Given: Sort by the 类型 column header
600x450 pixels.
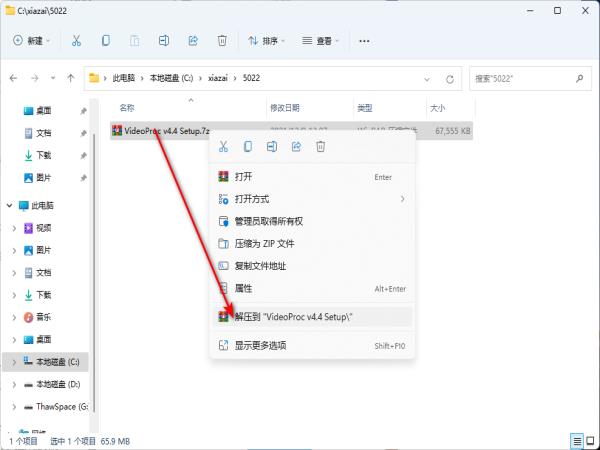Looking at the screenshot, I should pos(365,108).
